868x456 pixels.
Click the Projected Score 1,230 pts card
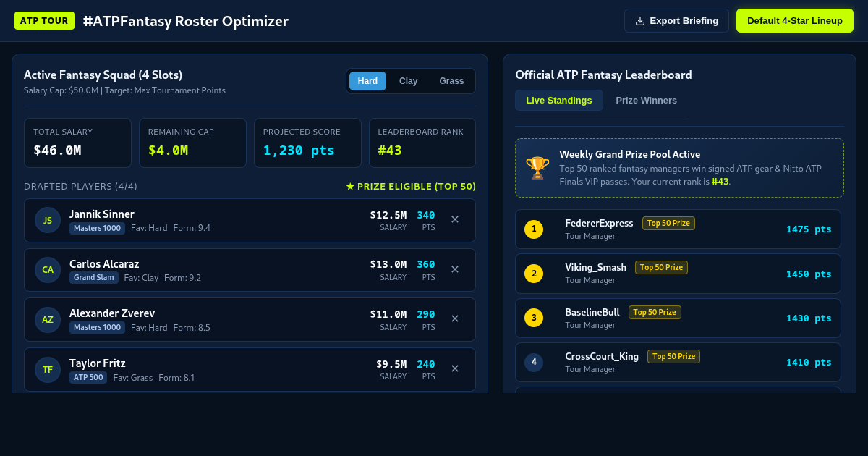[x=307, y=143]
